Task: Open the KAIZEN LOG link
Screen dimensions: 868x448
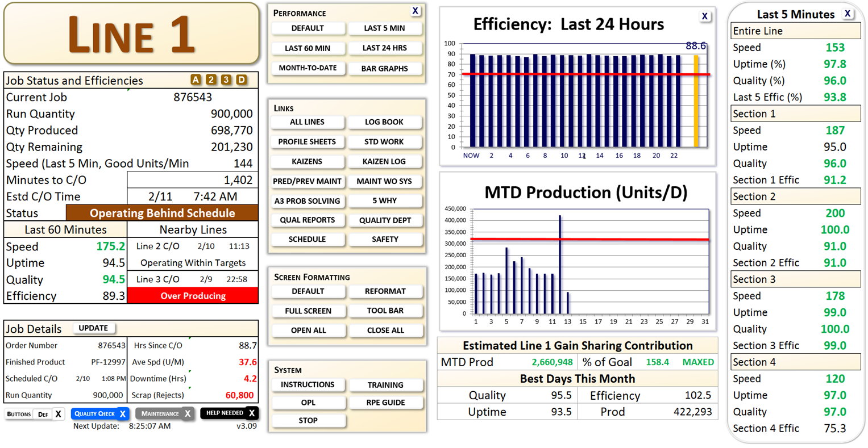Action: (x=385, y=161)
